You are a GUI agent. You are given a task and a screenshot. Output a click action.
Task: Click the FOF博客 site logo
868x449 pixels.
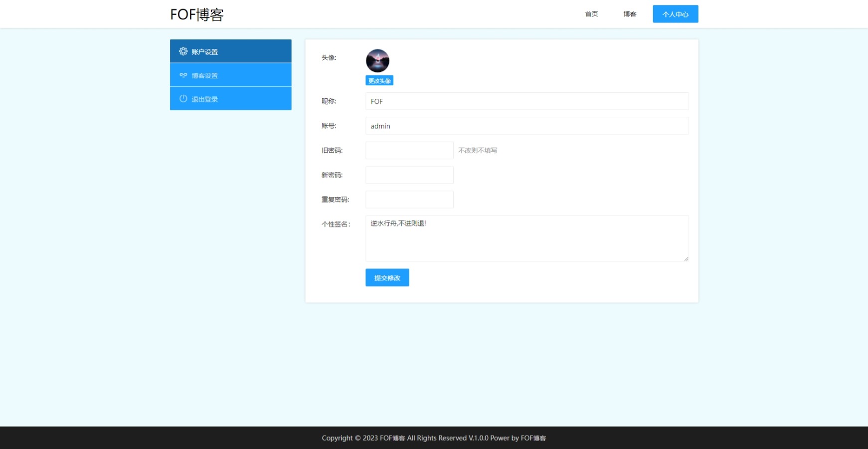tap(197, 14)
